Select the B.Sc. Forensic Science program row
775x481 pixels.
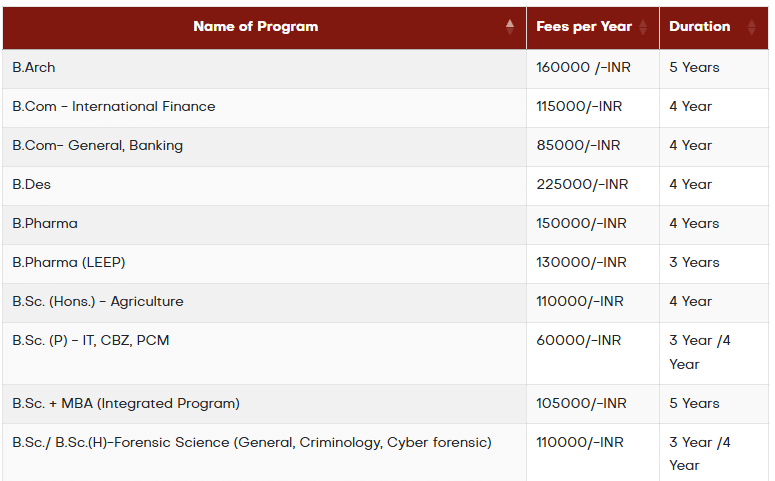pyautogui.click(x=252, y=443)
